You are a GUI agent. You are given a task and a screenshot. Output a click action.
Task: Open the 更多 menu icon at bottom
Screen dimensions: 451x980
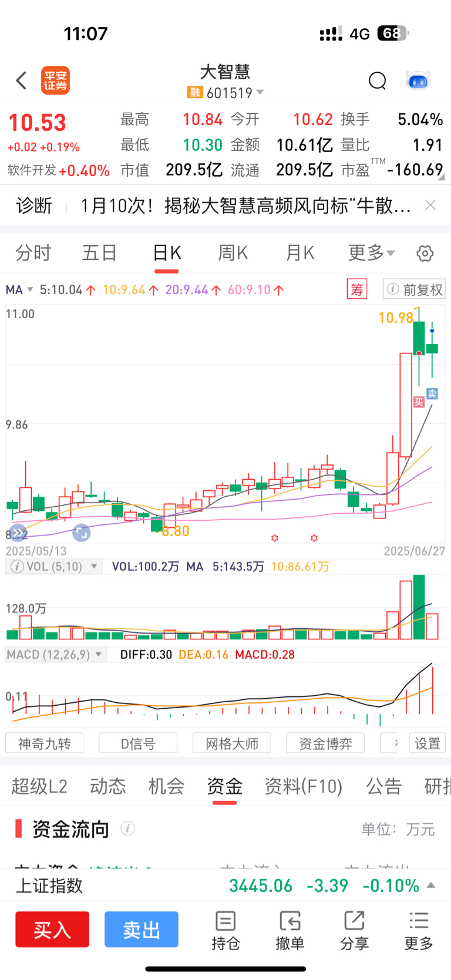[419, 931]
